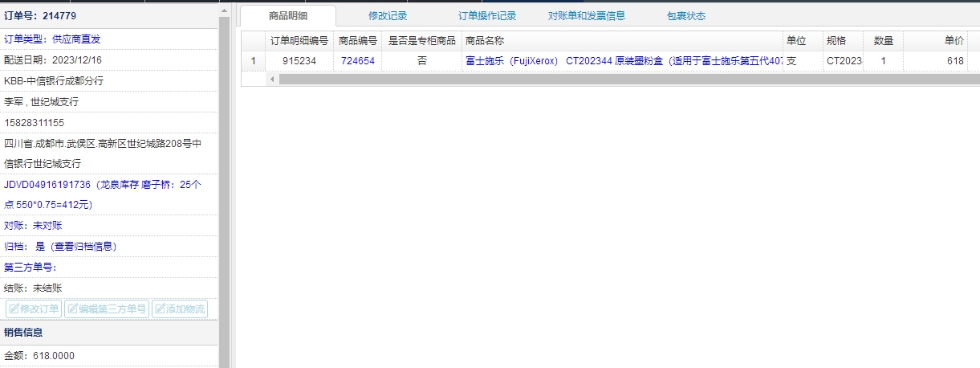This screenshot has width=980, height=368.
Task: Click the 四川省.成都市.武侯区 address text
Action: tap(103, 153)
